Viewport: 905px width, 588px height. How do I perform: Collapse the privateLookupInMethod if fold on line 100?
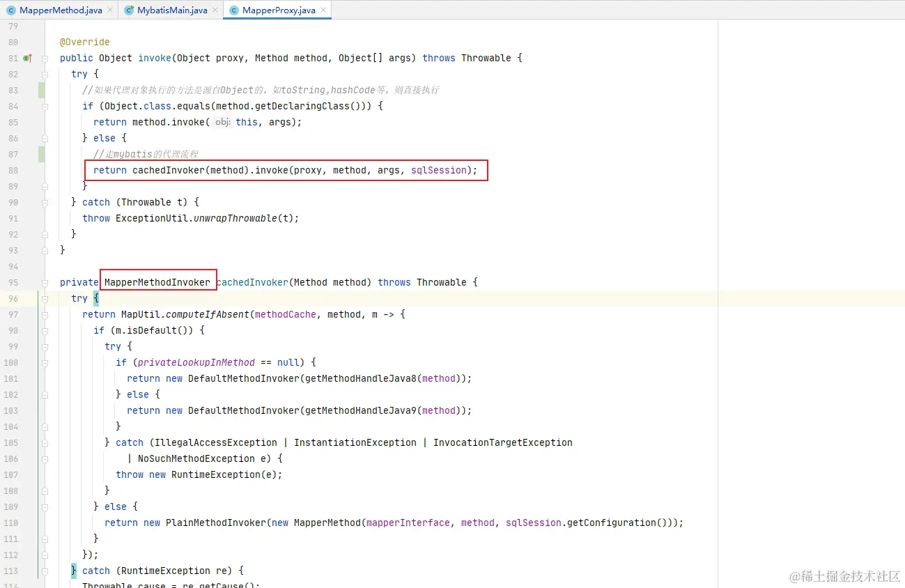pyautogui.click(x=45, y=362)
